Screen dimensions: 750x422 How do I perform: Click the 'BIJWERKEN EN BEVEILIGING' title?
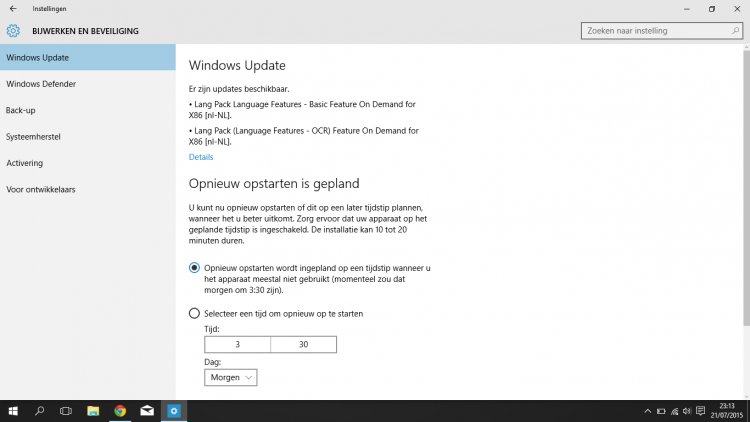(x=86, y=31)
